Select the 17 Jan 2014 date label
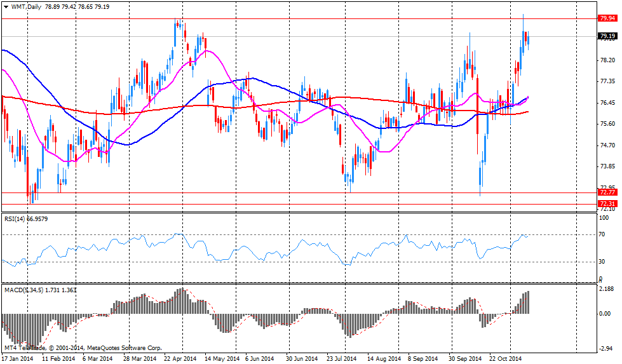Image resolution: width=622 pixels, height=364 pixels. tap(18, 359)
